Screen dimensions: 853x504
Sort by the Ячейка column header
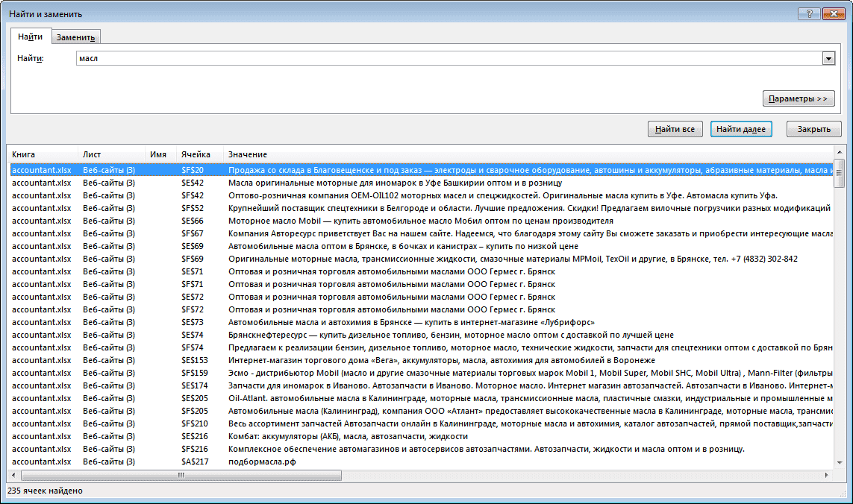[x=200, y=154]
